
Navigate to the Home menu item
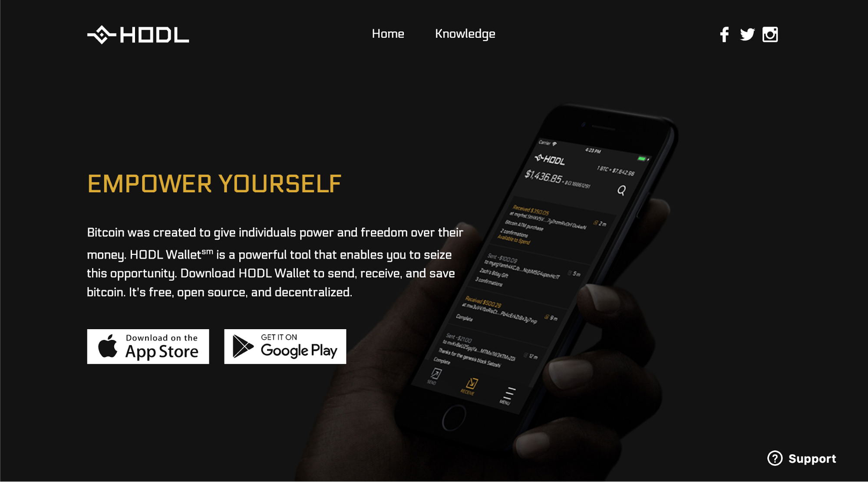click(388, 34)
